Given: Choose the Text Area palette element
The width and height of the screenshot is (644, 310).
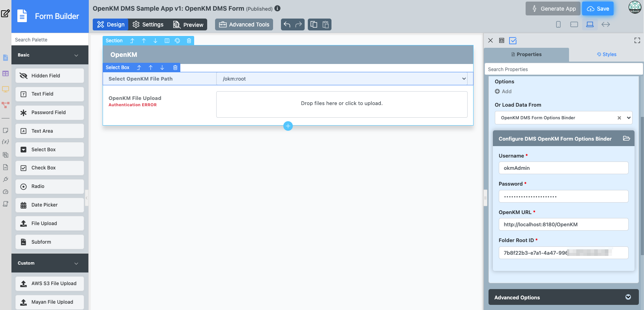Looking at the screenshot, I should click(50, 131).
